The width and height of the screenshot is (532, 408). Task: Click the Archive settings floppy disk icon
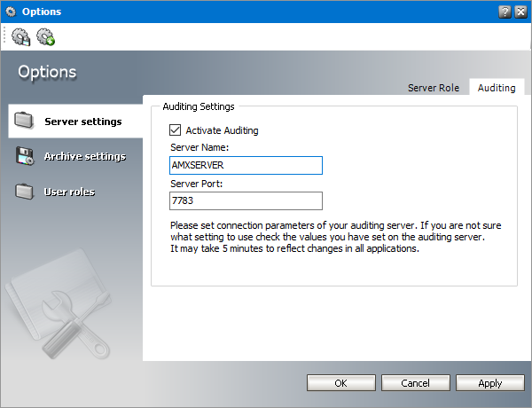[25, 157]
